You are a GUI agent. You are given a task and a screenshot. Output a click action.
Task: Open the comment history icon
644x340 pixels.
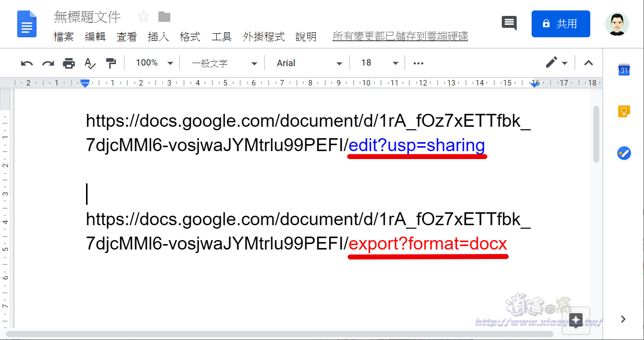509,23
